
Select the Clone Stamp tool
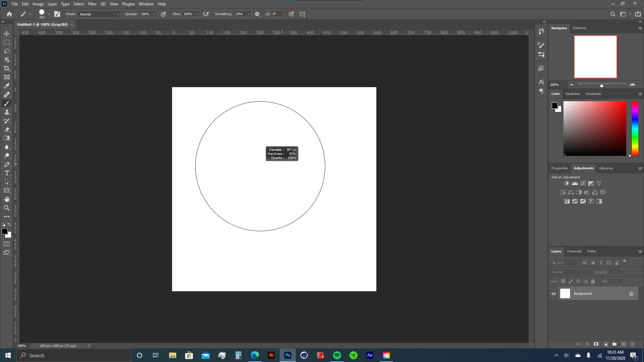(x=7, y=112)
